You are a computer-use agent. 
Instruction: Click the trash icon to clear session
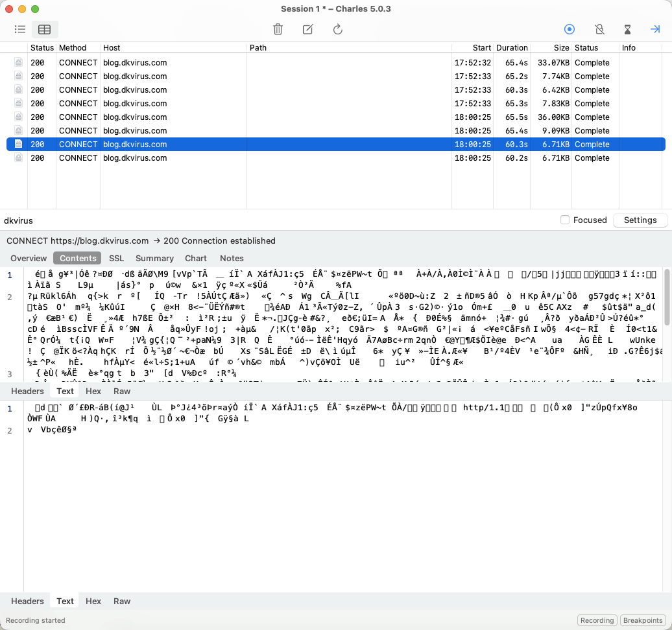coord(278,29)
